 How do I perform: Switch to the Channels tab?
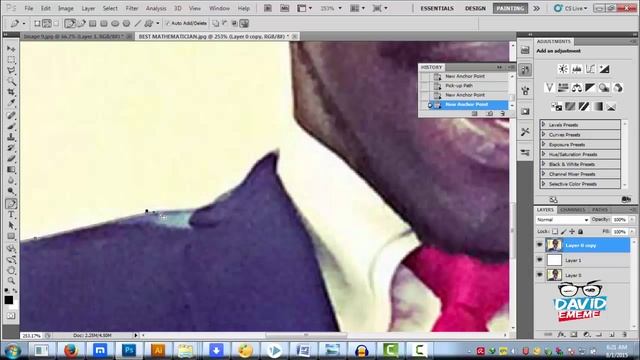[x=573, y=210]
